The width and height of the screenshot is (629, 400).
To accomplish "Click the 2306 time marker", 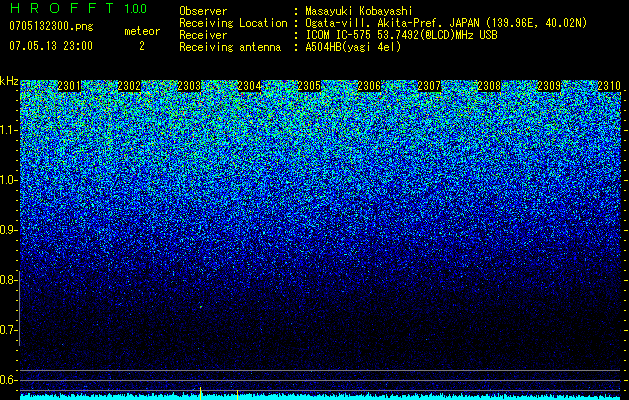I will click(369, 86).
